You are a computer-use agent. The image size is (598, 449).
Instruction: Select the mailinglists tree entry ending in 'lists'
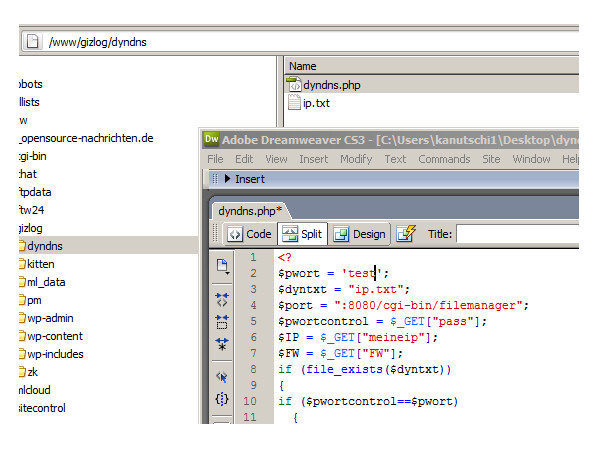29,102
